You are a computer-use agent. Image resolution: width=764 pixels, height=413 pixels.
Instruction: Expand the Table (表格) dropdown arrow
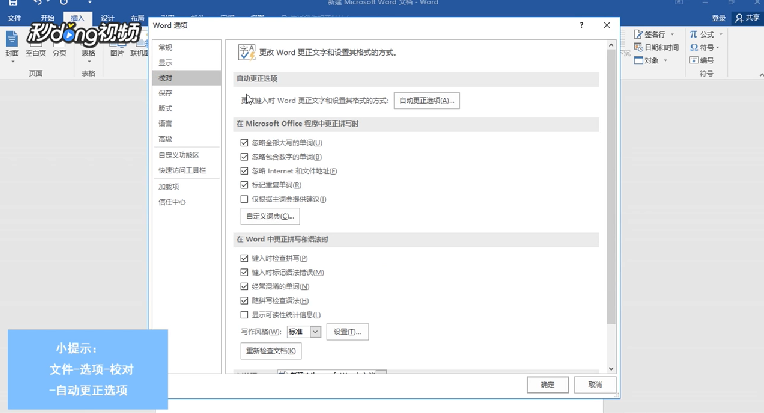[89, 62]
